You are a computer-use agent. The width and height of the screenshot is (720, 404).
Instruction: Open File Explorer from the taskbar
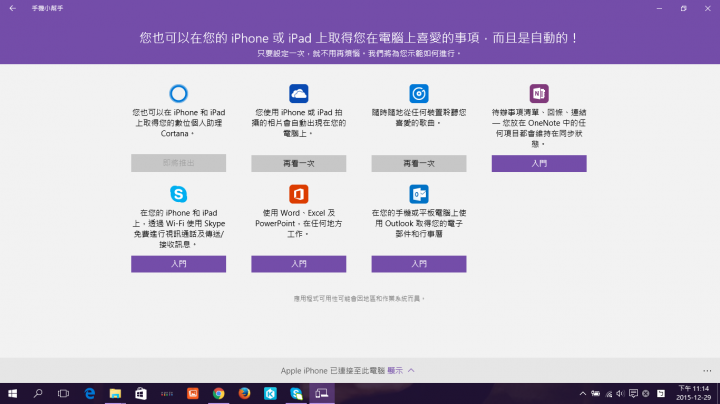pyautogui.click(x=115, y=393)
